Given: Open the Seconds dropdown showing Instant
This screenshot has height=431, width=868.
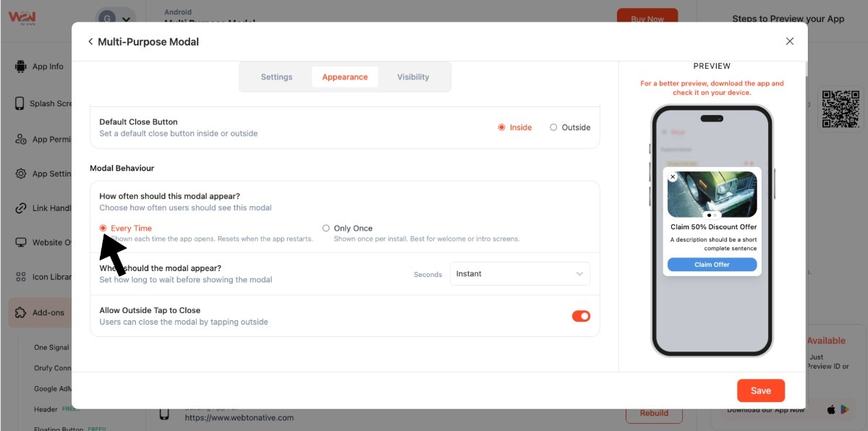Looking at the screenshot, I should click(x=519, y=274).
